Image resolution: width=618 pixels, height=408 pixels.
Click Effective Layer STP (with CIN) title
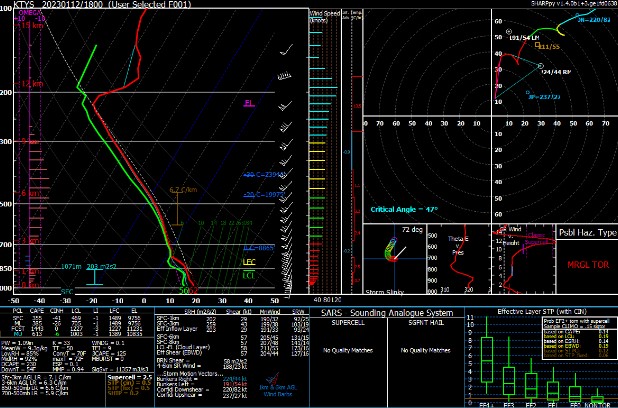coord(542,311)
